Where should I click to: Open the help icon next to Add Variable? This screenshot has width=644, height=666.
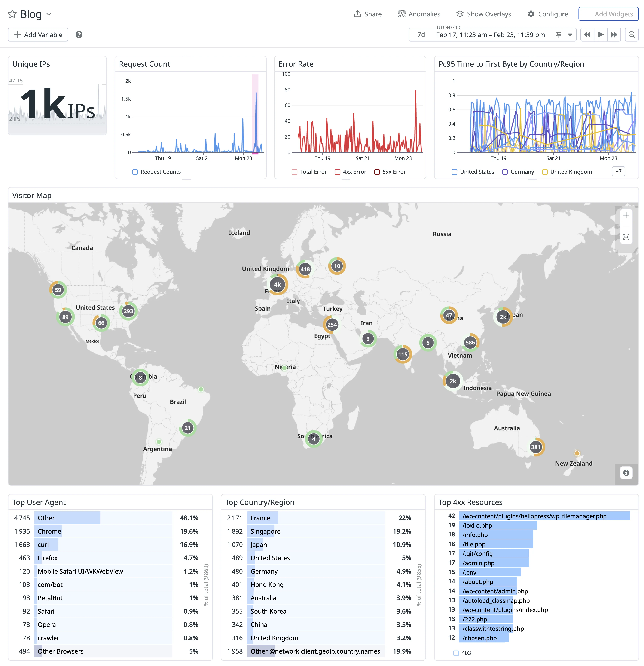point(79,34)
